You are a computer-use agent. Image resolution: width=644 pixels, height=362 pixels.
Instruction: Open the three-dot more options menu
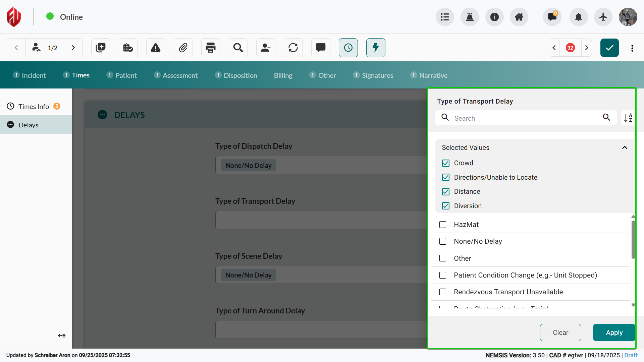coord(632,48)
